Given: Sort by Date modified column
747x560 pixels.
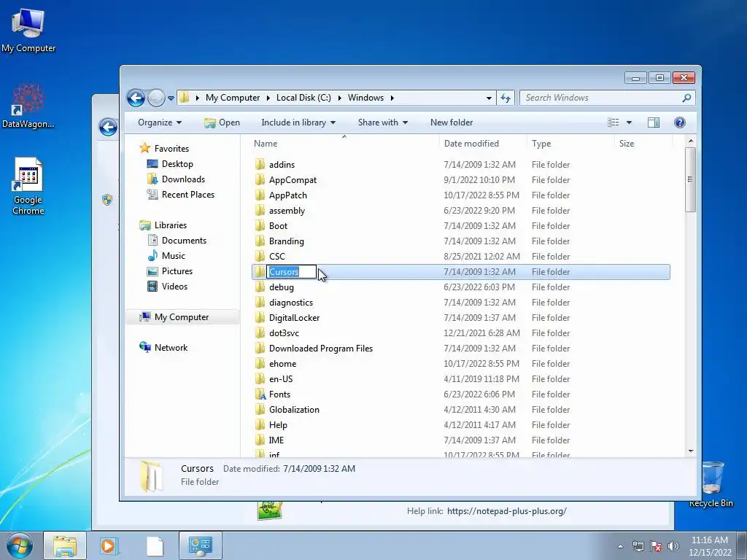Looking at the screenshot, I should pos(471,144).
